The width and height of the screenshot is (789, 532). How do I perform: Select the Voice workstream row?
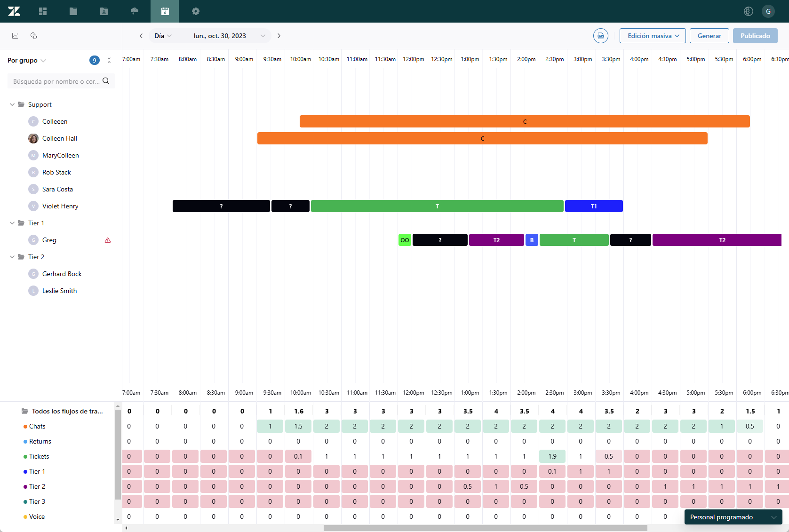click(37, 516)
